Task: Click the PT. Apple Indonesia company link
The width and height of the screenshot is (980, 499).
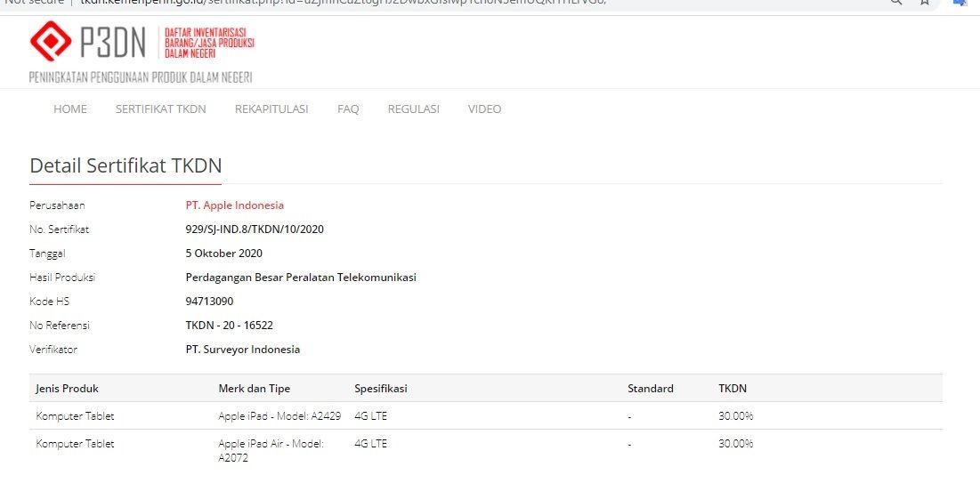Action: pyautogui.click(x=235, y=205)
